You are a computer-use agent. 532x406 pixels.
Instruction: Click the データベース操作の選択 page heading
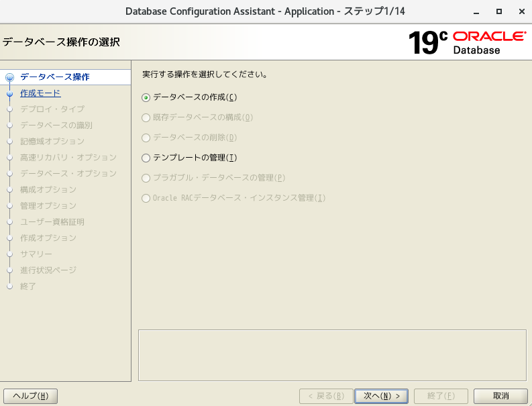click(x=61, y=42)
